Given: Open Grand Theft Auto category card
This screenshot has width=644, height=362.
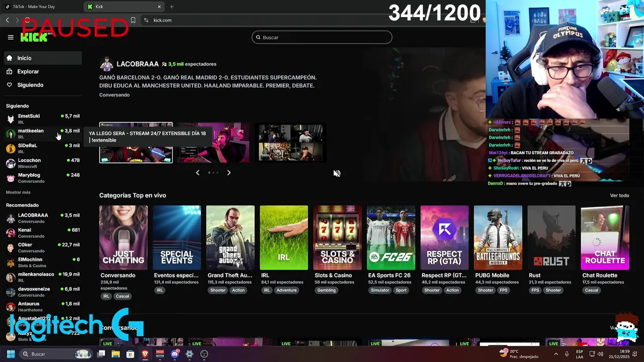Looking at the screenshot, I should (x=230, y=238).
